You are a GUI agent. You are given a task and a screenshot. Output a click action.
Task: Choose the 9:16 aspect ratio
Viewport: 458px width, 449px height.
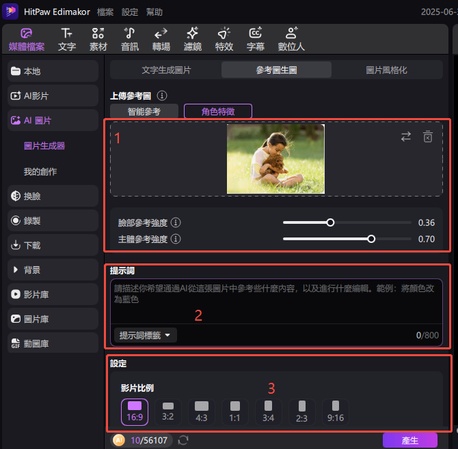click(x=335, y=412)
